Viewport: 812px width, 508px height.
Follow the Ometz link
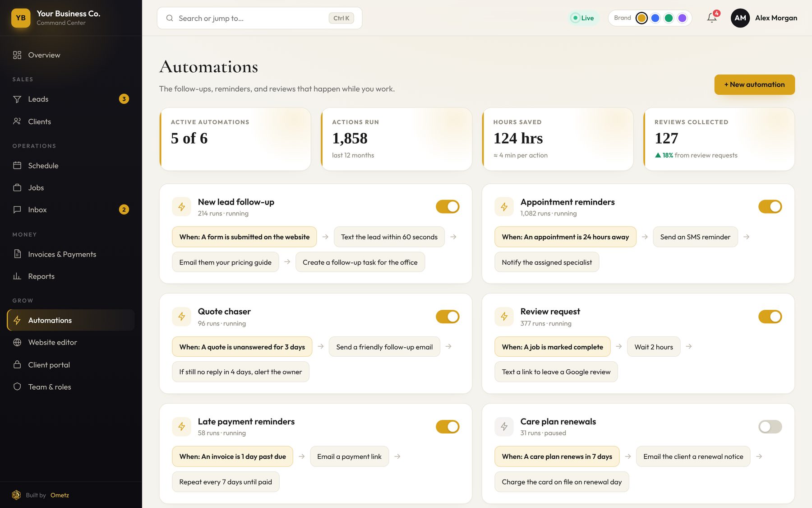coord(60,495)
